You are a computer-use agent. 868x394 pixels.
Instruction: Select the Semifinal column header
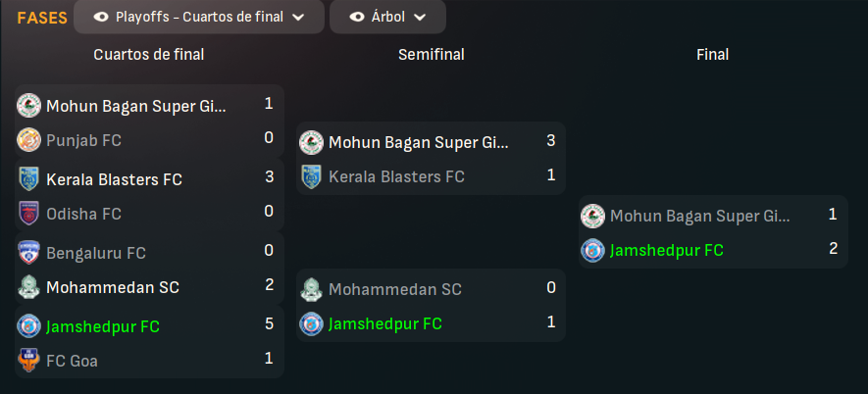[432, 55]
